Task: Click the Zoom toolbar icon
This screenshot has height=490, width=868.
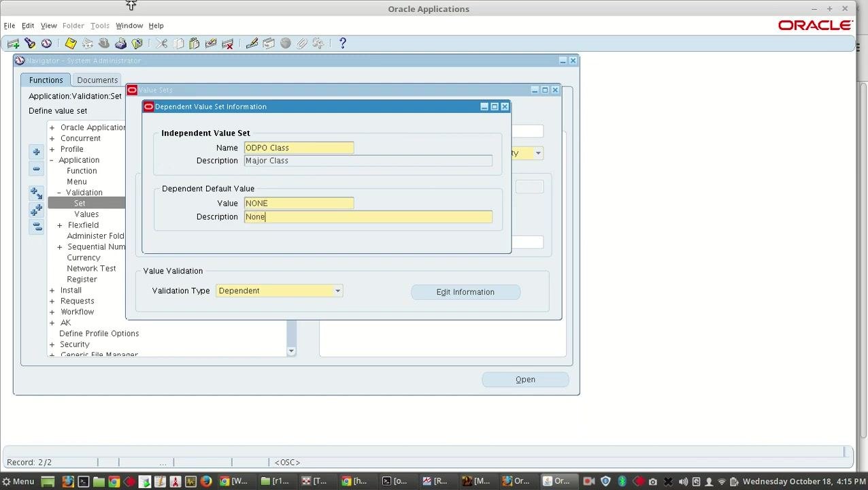Action: click(x=269, y=44)
